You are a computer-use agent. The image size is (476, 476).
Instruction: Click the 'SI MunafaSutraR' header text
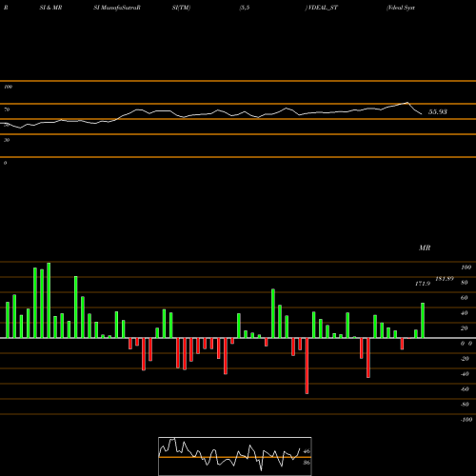coord(117,8)
